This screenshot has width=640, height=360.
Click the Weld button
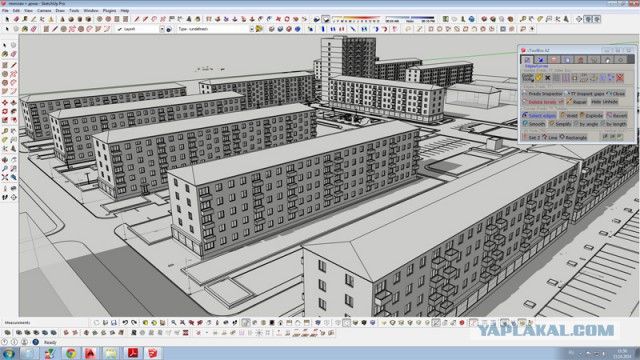(x=569, y=116)
